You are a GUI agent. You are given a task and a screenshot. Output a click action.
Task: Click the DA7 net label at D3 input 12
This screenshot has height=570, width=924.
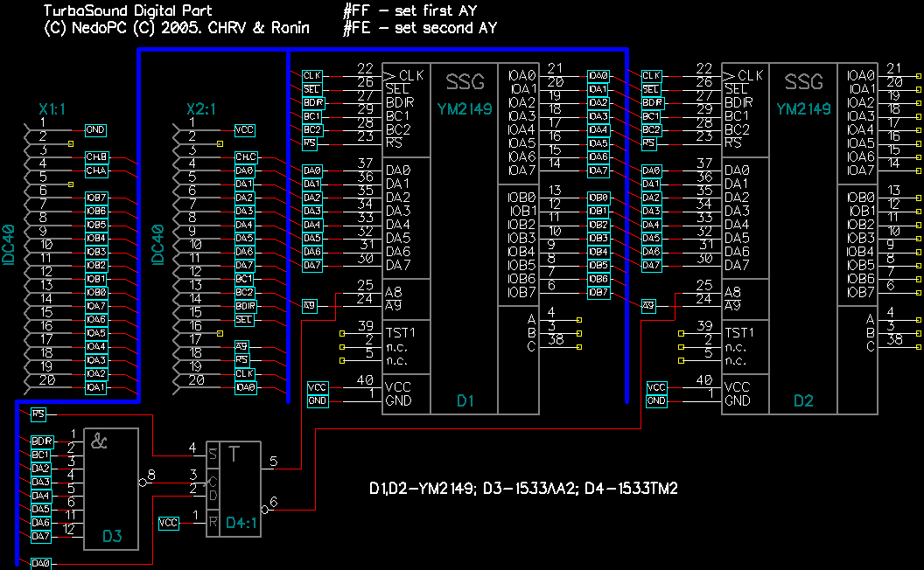pos(40,537)
